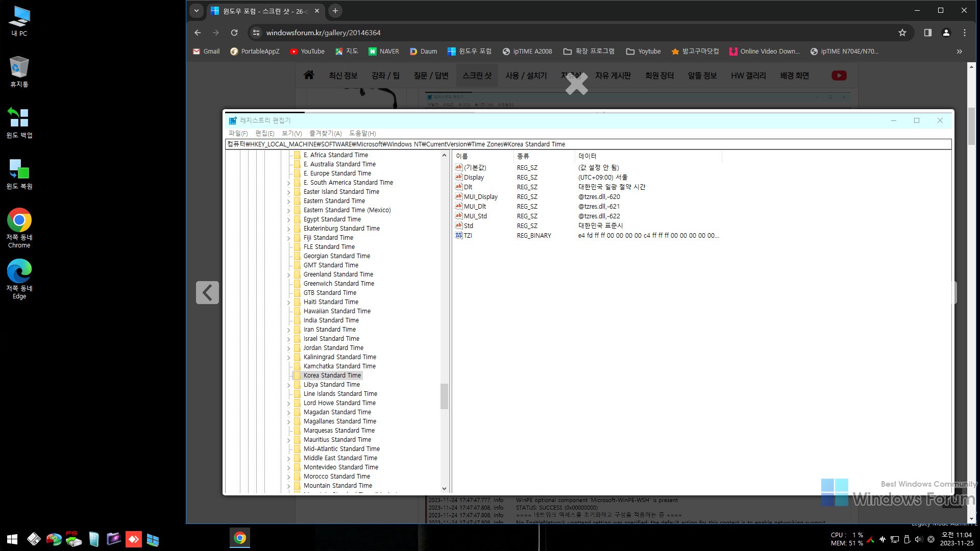Open the YouTube bookmark

(x=307, y=52)
